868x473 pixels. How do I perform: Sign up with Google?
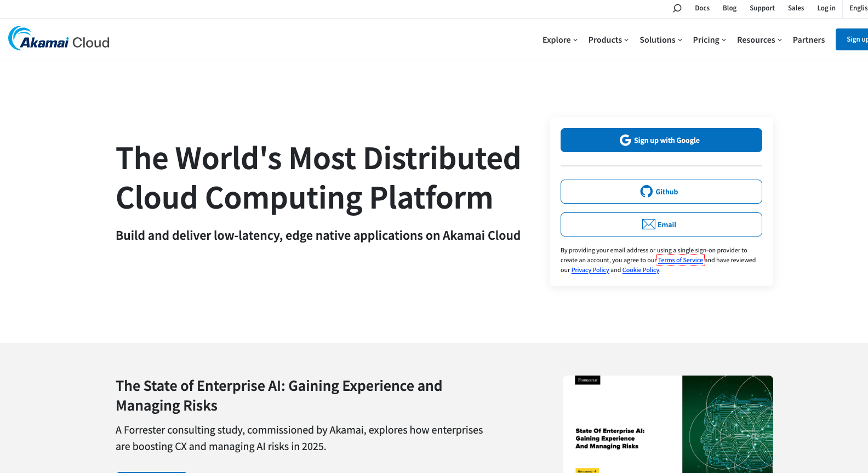(661, 140)
